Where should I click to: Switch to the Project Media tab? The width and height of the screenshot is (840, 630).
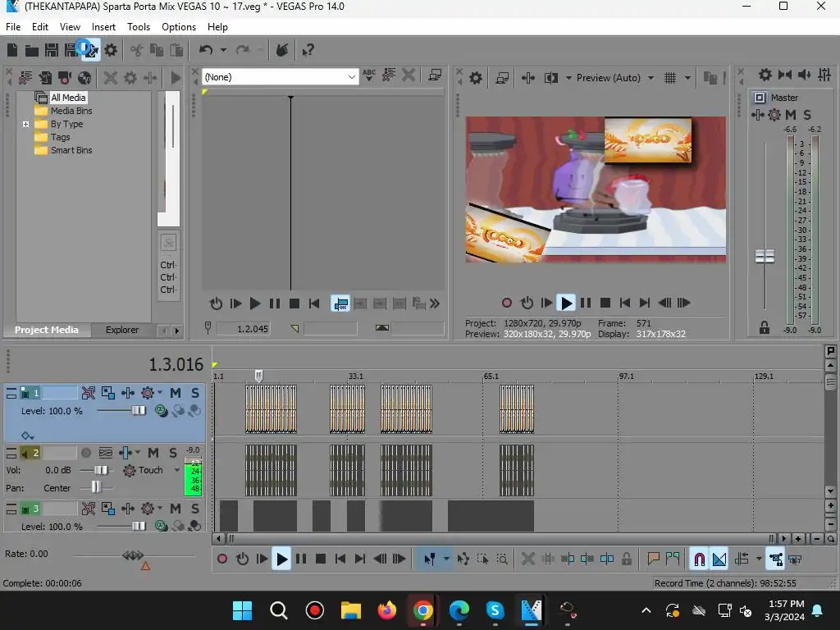(47, 330)
